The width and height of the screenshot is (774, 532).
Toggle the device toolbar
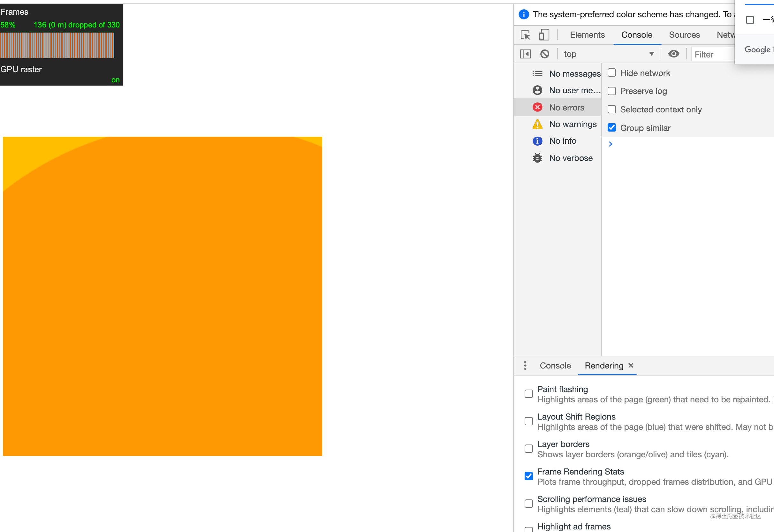[x=544, y=35]
